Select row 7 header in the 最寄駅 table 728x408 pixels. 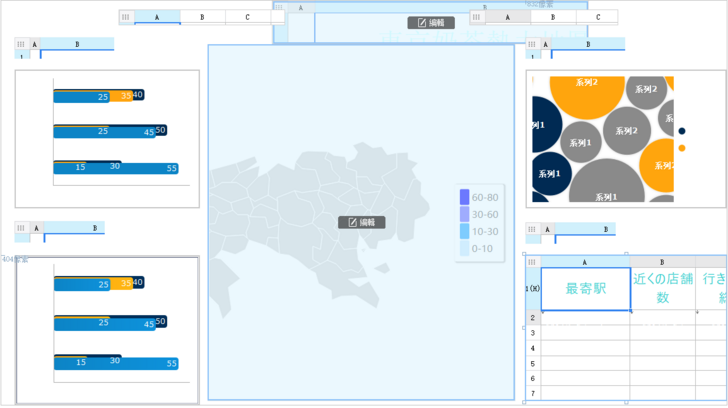(532, 394)
